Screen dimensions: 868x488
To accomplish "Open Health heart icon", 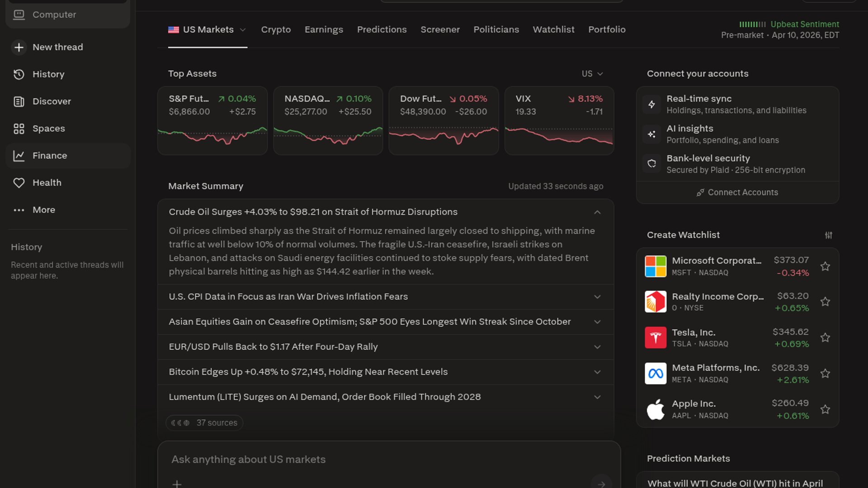I will [x=19, y=183].
